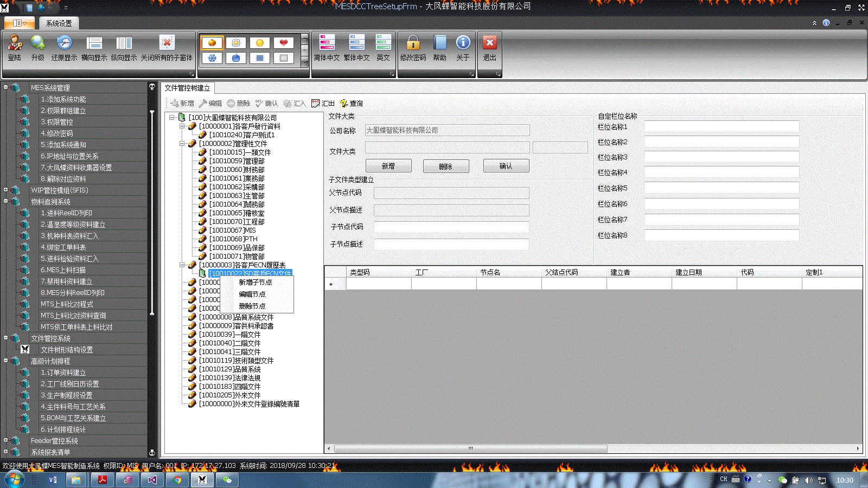Image resolution: width=868 pixels, height=488 pixels.
Task: Expand the WIP管控模组(SFIS) node
Action: (x=5, y=190)
